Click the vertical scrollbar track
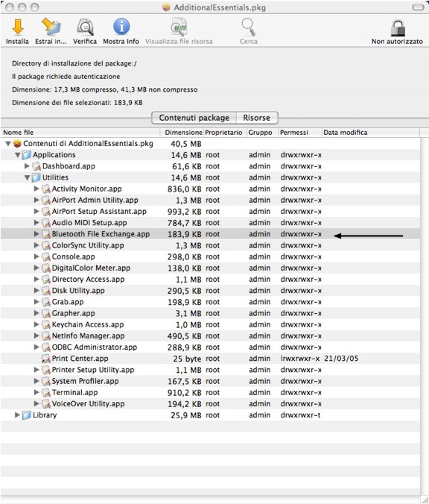This screenshot has width=429, height=504. 425,315
